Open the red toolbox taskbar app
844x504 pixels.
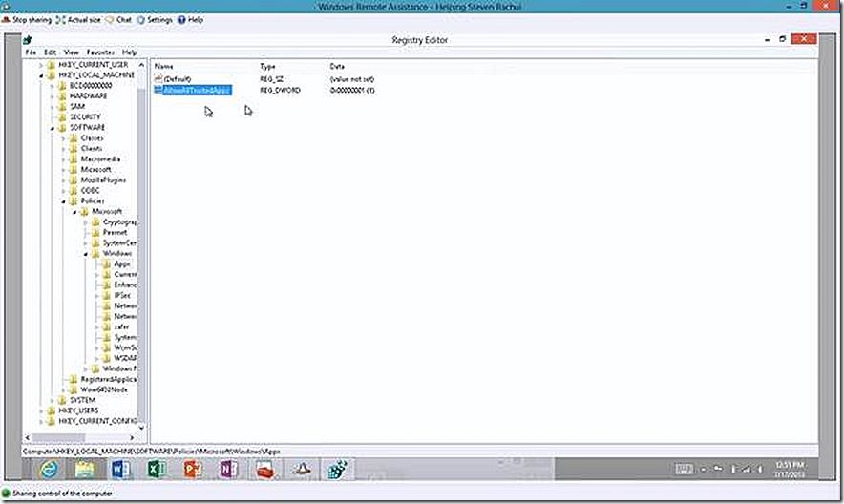pos(264,470)
